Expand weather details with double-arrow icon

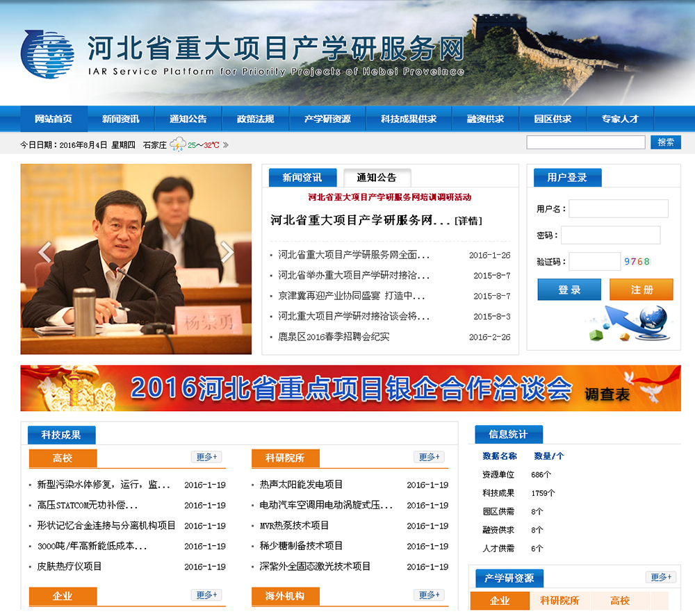pyautogui.click(x=225, y=145)
